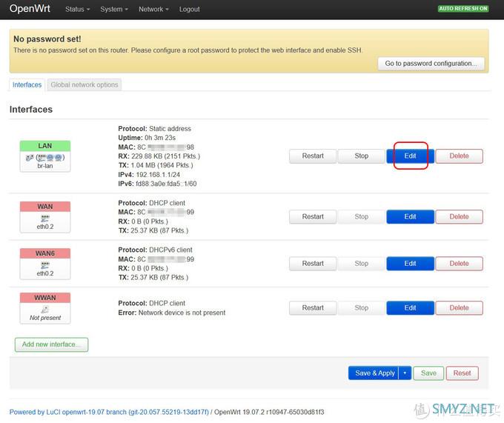Screen dimensions: 504x423
Task: Click LAN IPv4 address 192.168.1.1/24
Action: [x=158, y=175]
